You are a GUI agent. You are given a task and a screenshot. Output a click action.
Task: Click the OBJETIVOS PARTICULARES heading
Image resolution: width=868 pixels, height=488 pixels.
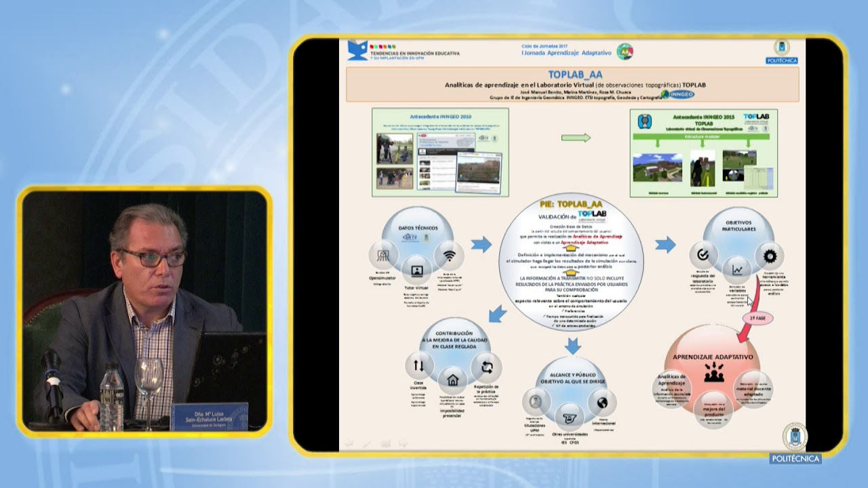click(x=738, y=225)
